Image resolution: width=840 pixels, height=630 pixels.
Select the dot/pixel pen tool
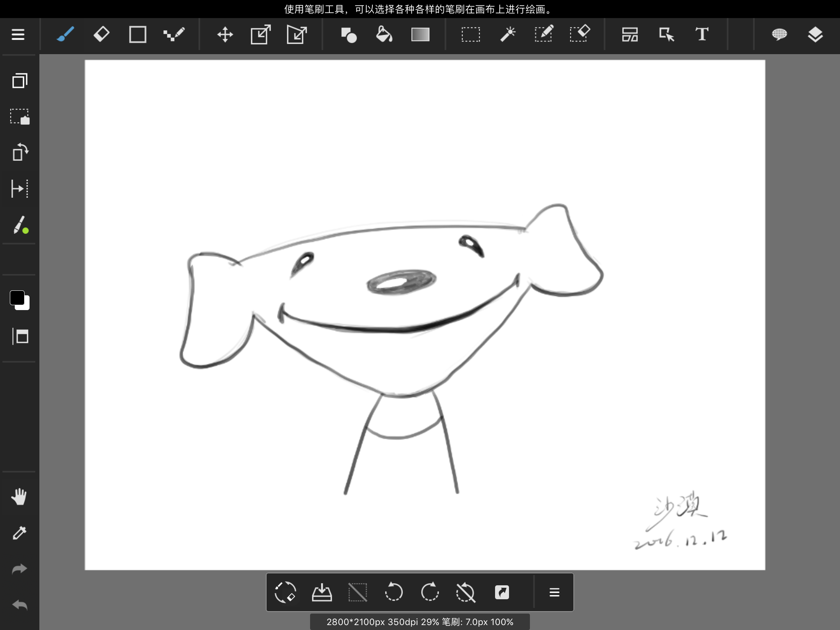[x=174, y=34]
